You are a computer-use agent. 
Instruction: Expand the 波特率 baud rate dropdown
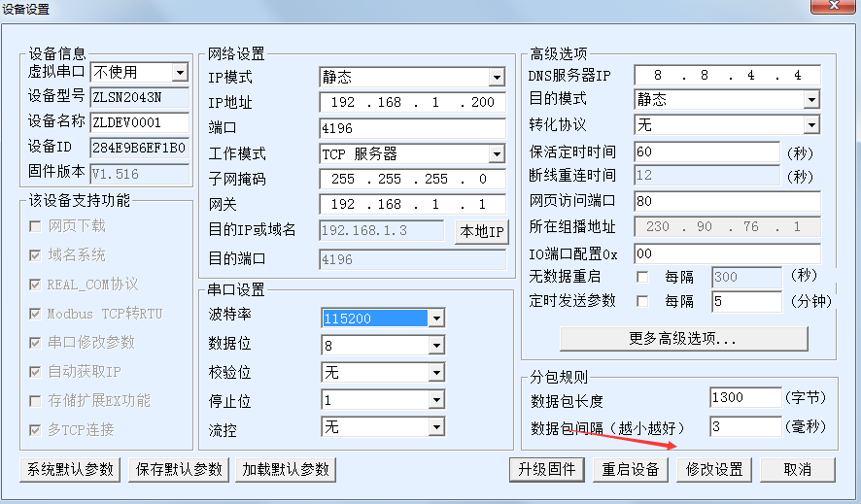436,319
